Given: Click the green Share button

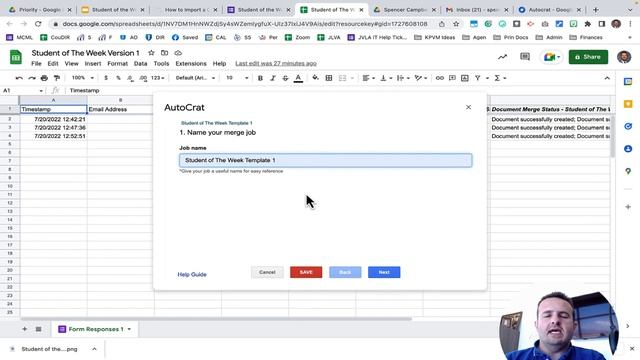Looking at the screenshot, I should coord(588,57).
